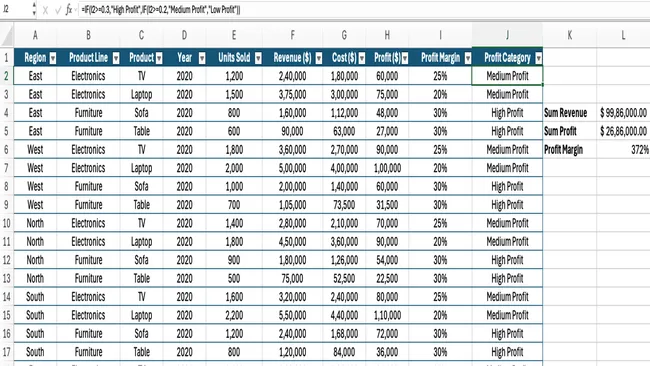Open the Cost ($) filter dropdown
Image resolution: width=650 pixels, height=366 pixels.
[x=362, y=58]
